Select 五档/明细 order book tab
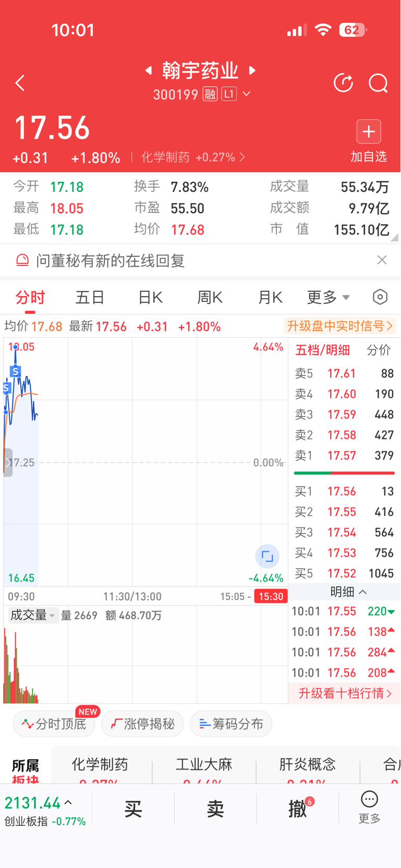Image resolution: width=401 pixels, height=868 pixels. click(x=322, y=350)
